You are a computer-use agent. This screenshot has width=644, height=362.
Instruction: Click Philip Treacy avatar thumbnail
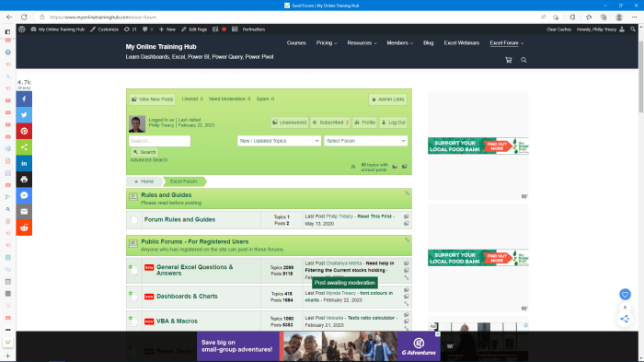tap(137, 123)
